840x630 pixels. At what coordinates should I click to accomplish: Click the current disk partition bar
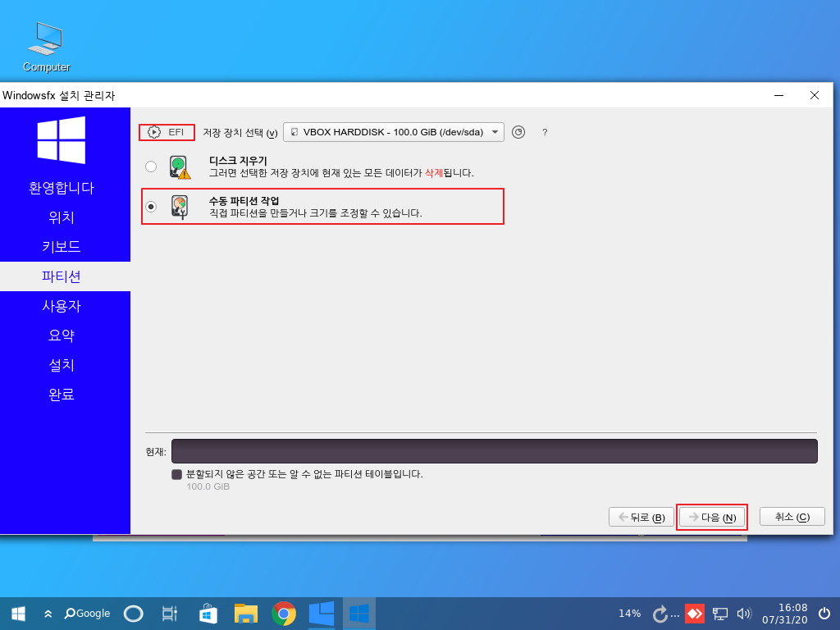coord(495,451)
